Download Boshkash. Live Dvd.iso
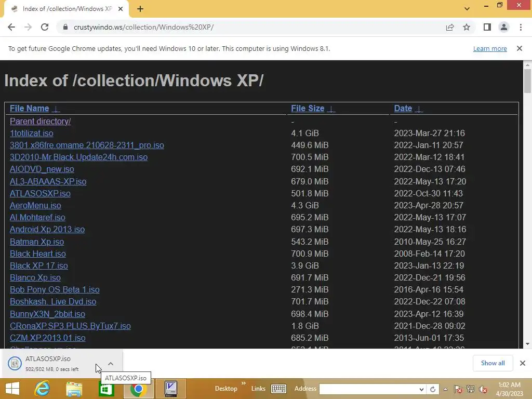This screenshot has height=399, width=532. click(53, 302)
